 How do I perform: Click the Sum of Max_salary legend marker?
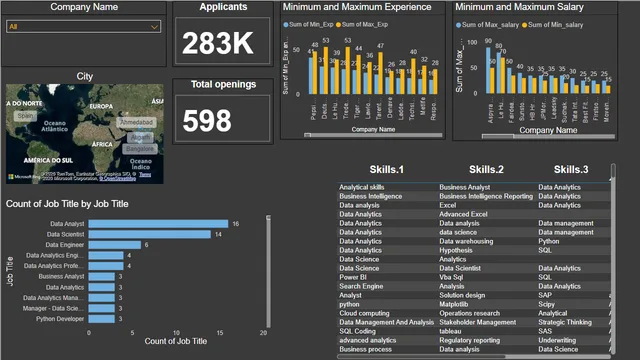[x=458, y=25]
